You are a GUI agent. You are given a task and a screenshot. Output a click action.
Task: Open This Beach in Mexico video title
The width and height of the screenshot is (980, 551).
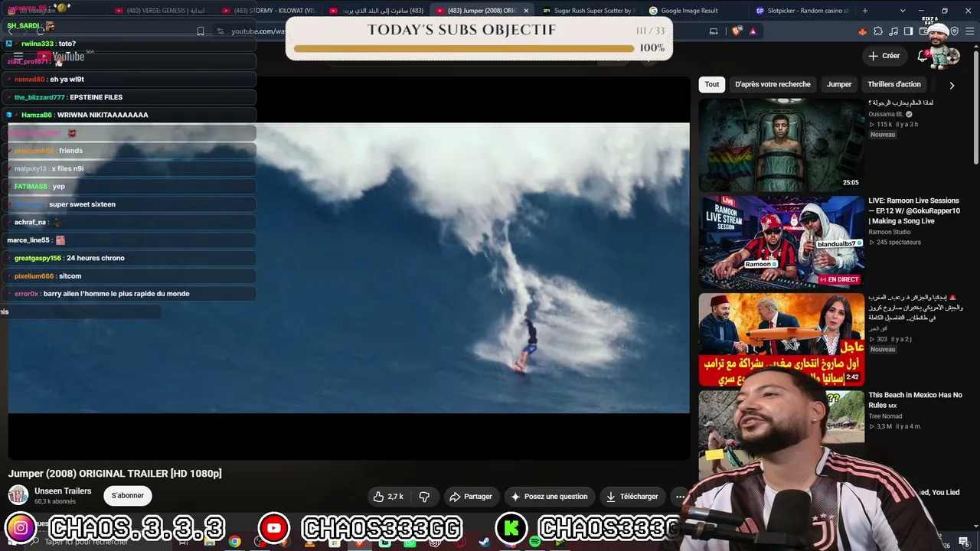(915, 400)
